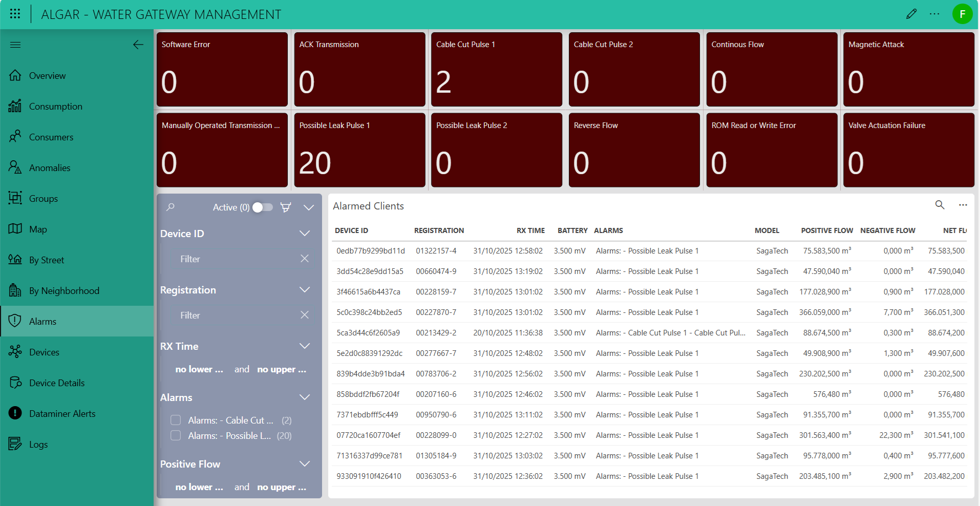
Task: Click the hamburger menu icon in sidebar
Action: tap(15, 45)
